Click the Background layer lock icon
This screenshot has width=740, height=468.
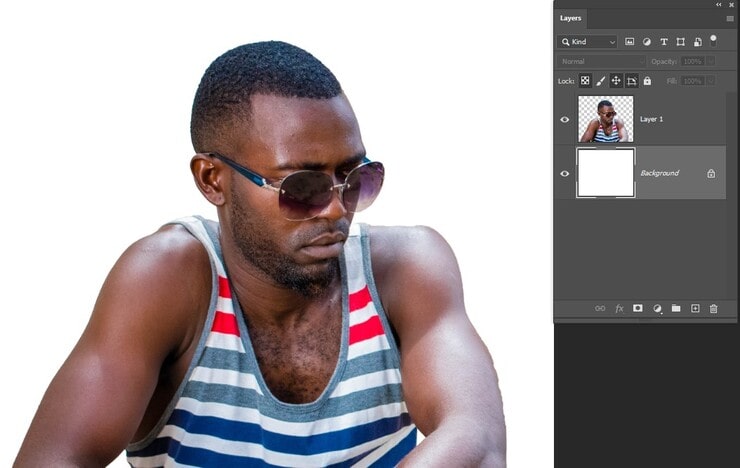coord(711,174)
